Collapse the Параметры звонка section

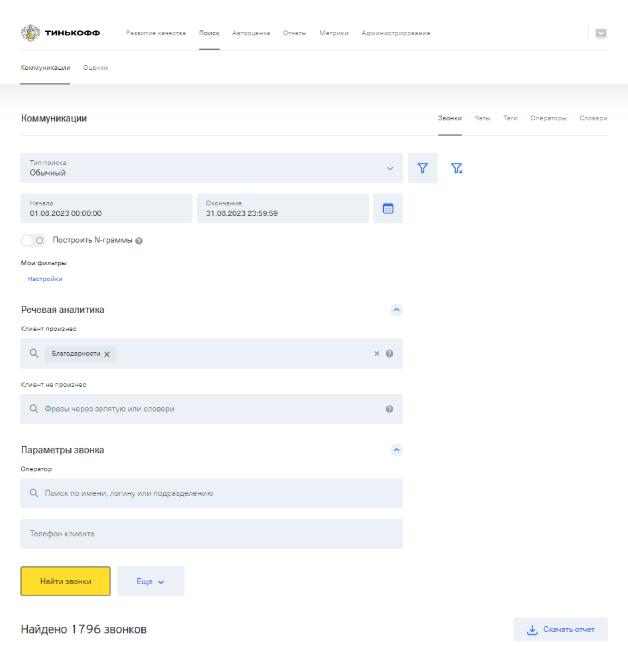(397, 450)
